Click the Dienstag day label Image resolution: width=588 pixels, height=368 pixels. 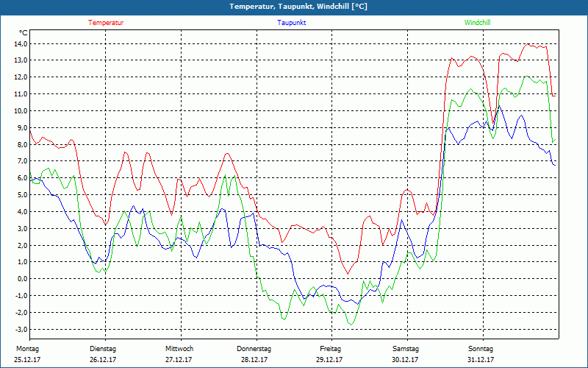pos(103,349)
